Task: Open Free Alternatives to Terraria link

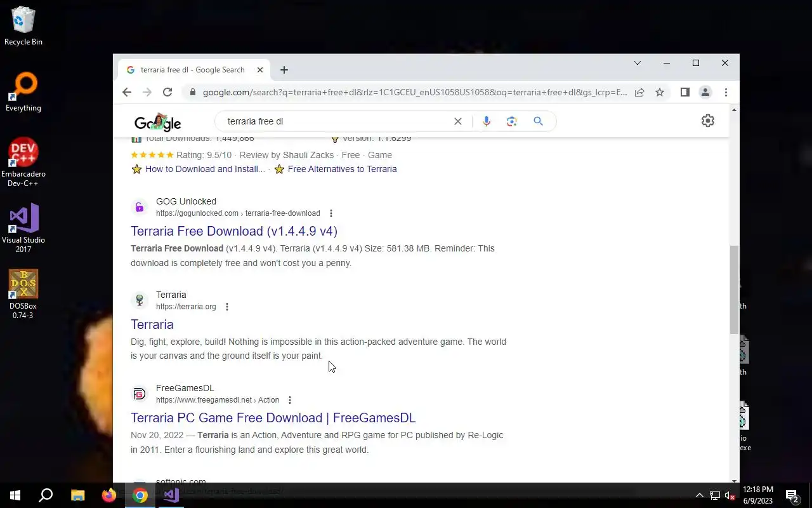Action: tap(342, 169)
